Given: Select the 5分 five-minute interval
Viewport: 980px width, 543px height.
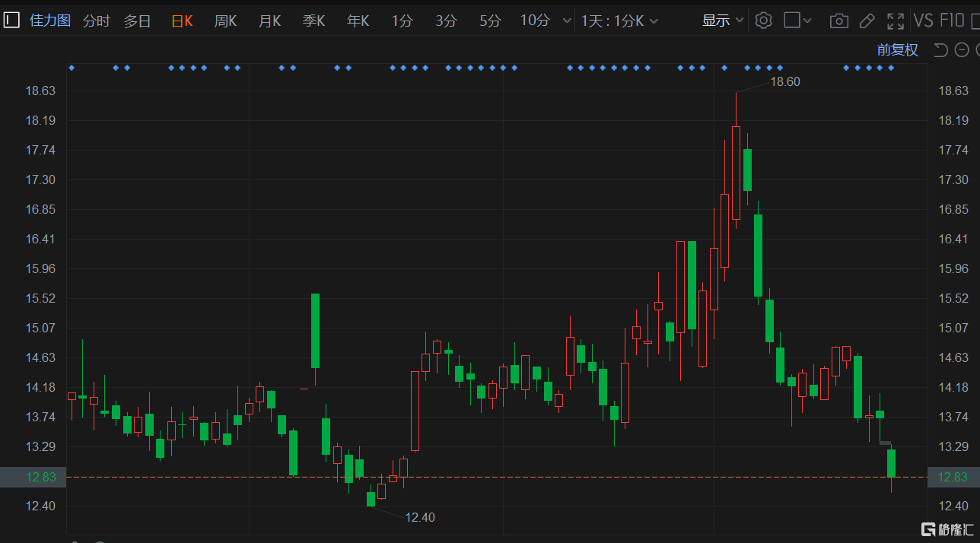Looking at the screenshot, I should click(490, 21).
